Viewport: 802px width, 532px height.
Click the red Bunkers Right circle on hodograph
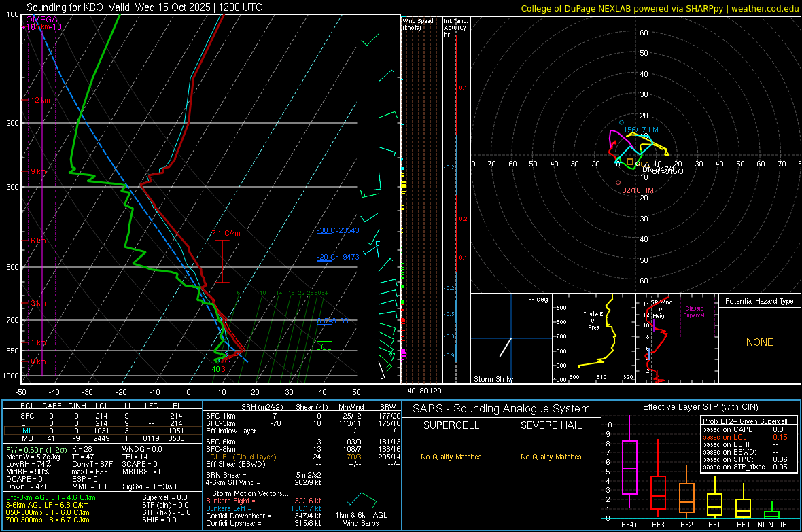618,183
